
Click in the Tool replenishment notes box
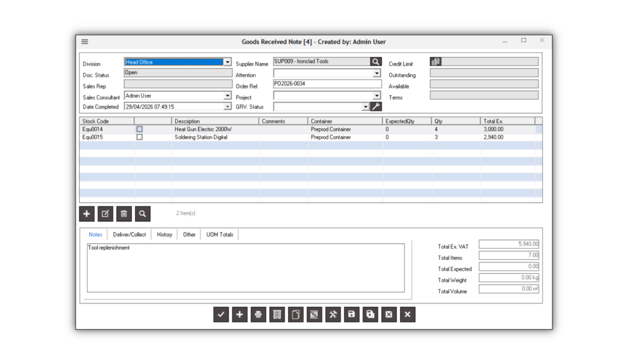pyautogui.click(x=245, y=268)
